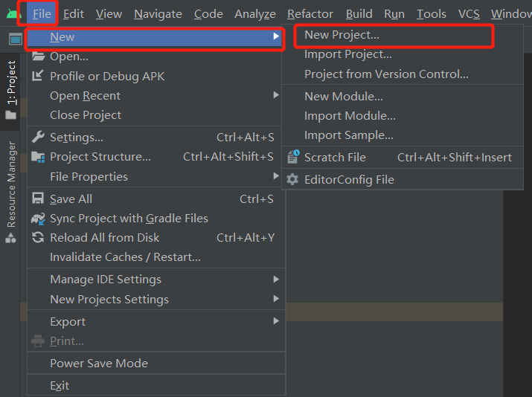This screenshot has height=397, width=532.
Task: Click the Gradle sync elephant icon
Action: pyautogui.click(x=38, y=219)
